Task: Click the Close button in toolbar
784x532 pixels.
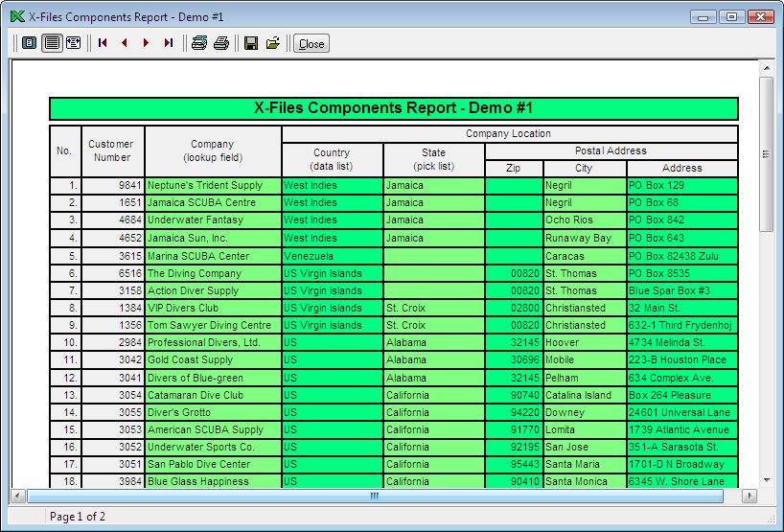Action: coord(311,43)
